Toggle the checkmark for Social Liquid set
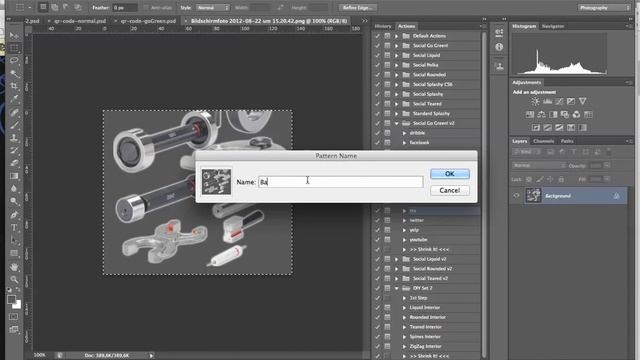Screen dimensions: 640x360 click(378, 55)
